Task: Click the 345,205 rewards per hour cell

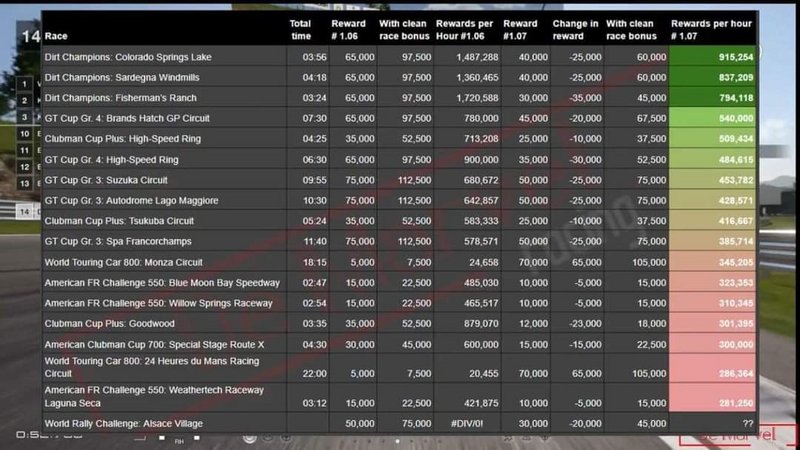Action: (x=712, y=262)
